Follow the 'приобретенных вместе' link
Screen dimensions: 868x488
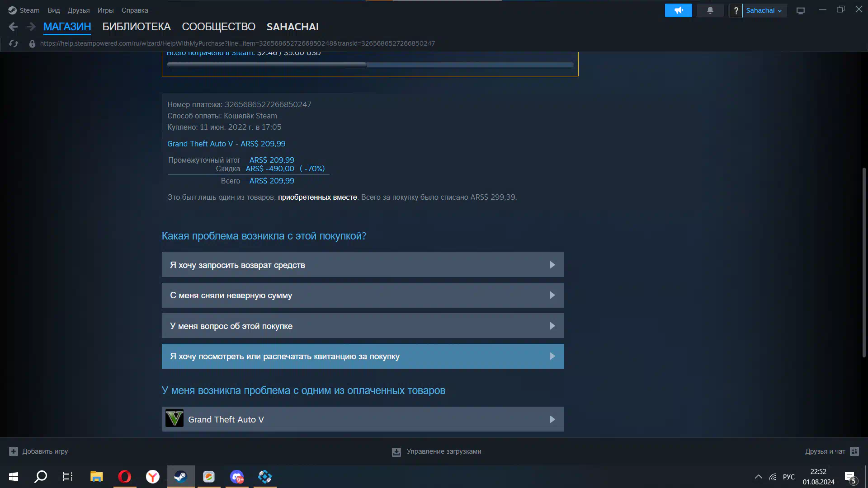pos(317,197)
